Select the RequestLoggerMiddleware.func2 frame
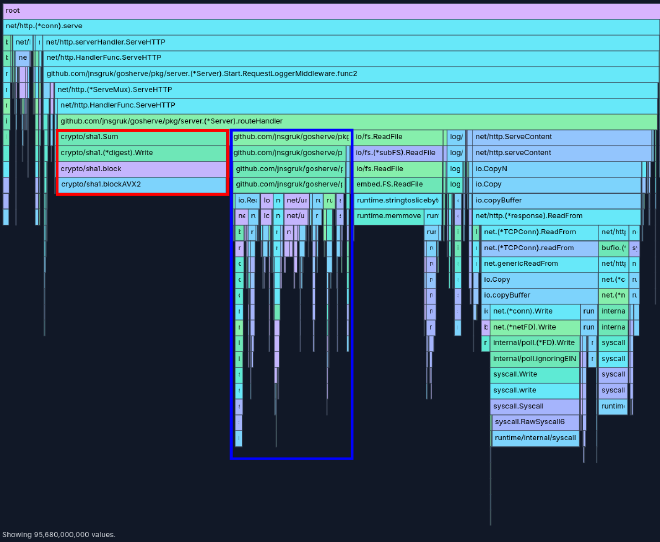This screenshot has height=542, width=660. [x=350, y=74]
